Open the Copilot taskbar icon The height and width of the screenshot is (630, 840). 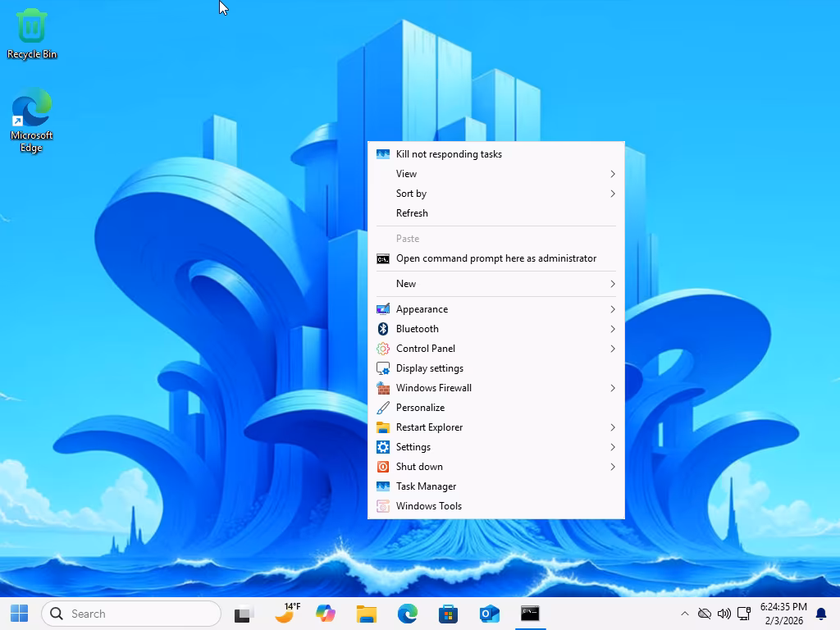pyautogui.click(x=326, y=614)
